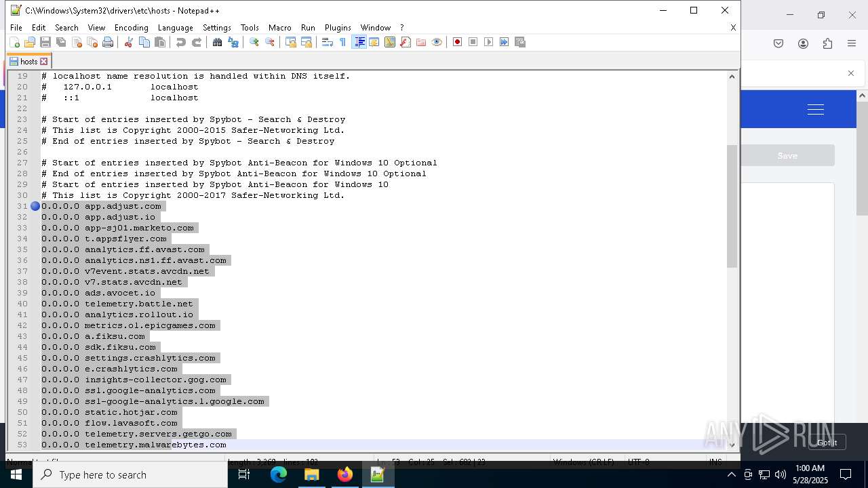Open the Search menu
This screenshot has width=868, height=488.
[x=66, y=28]
